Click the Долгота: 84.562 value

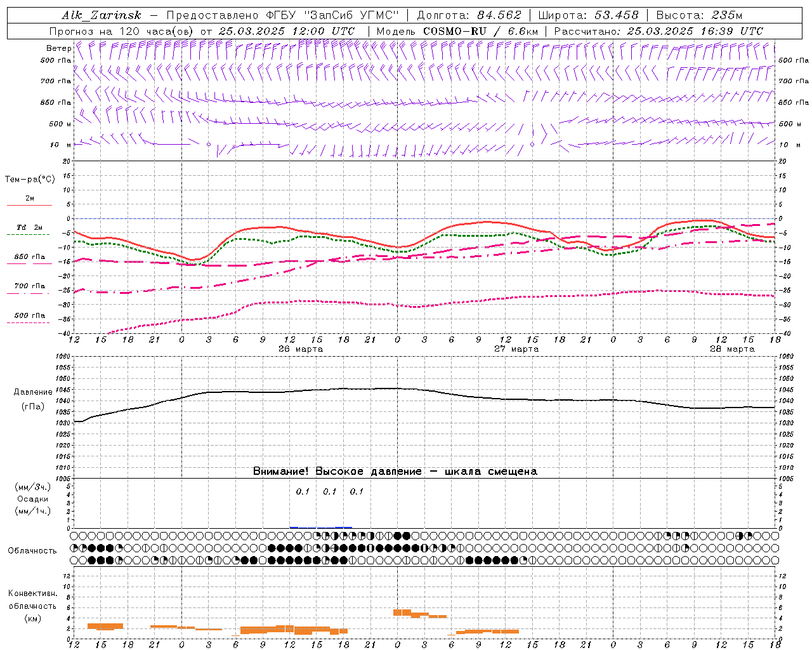pos(469,16)
